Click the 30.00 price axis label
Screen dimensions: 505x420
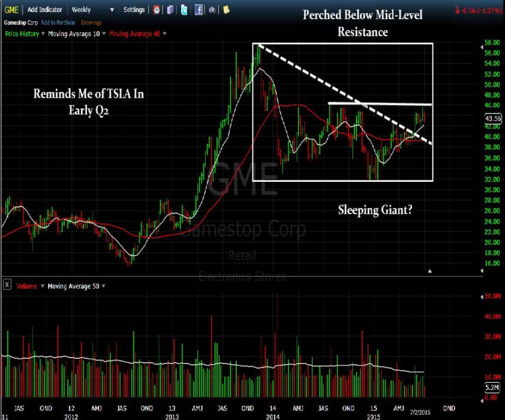[x=492, y=190]
